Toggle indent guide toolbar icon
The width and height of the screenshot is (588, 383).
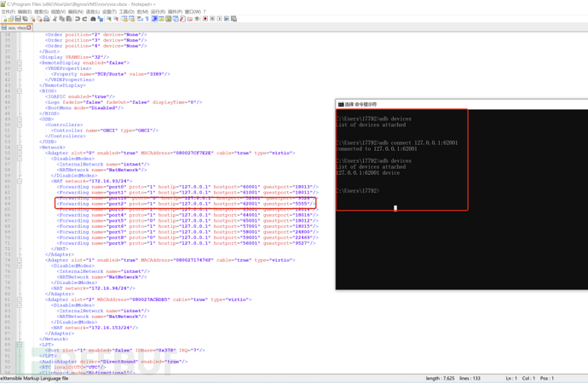154,19
